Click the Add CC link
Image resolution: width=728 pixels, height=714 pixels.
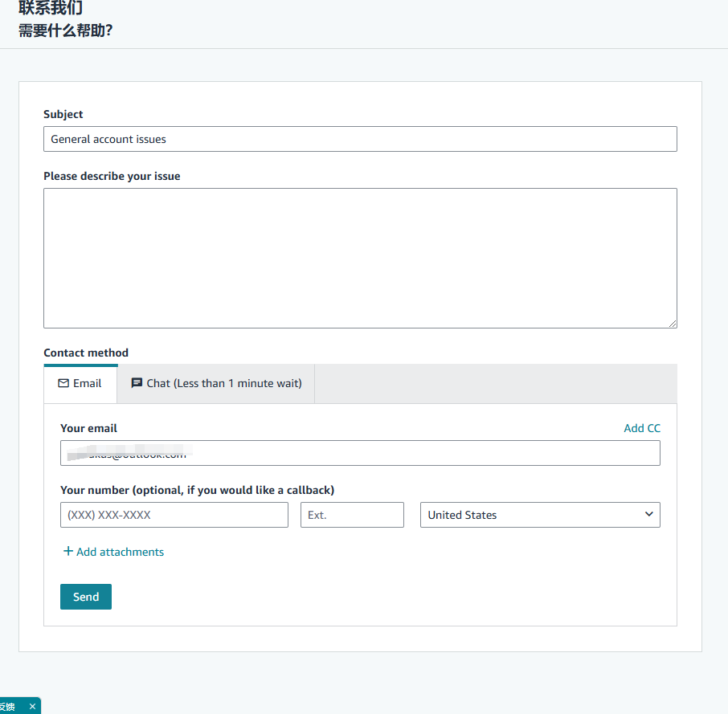point(642,428)
